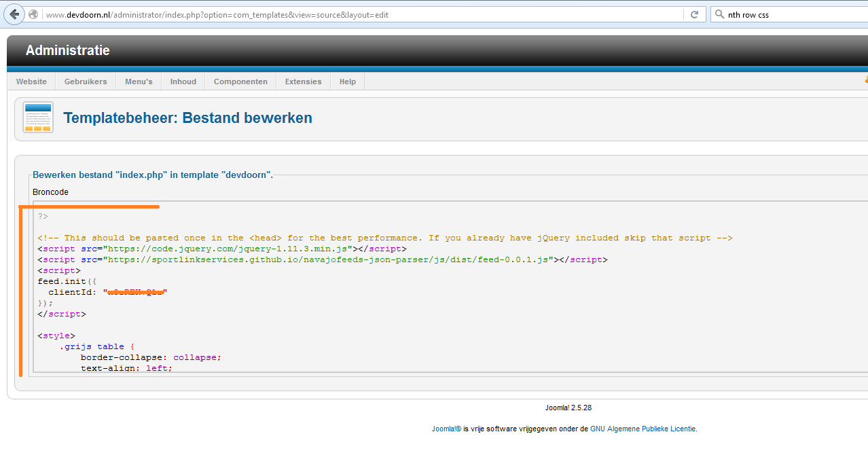Click the Broncode label
This screenshot has height=468, width=868.
(x=50, y=192)
